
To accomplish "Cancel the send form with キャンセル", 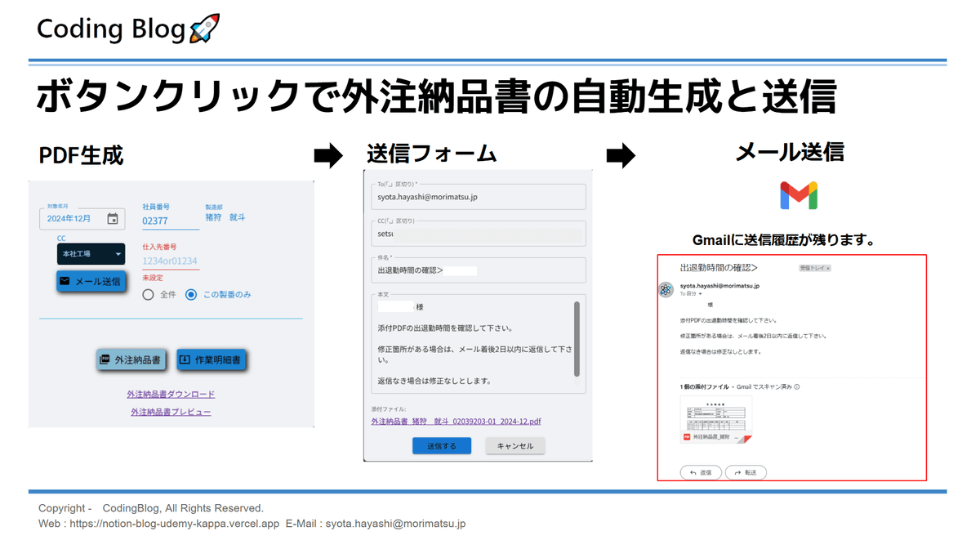I will 514,446.
